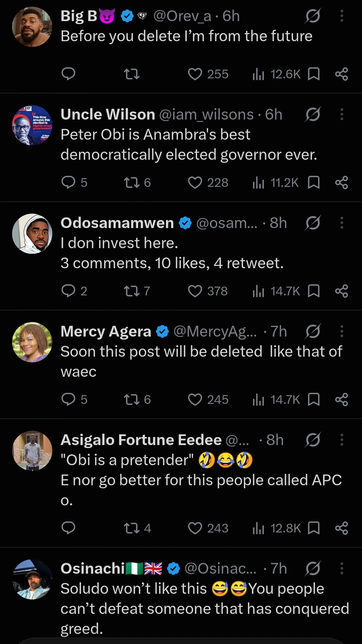The image size is (362, 644).
Task: Open Grok icon on Osinachi's tweet
Action: click(313, 569)
